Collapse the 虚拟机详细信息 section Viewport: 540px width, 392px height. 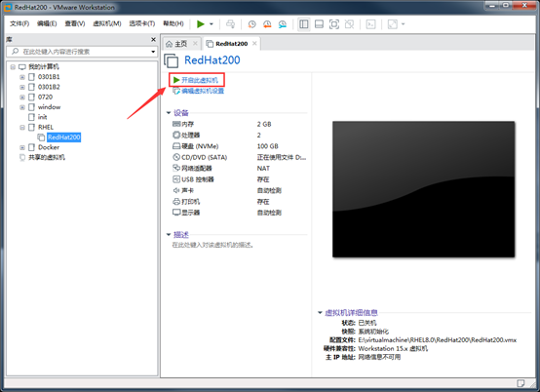pos(320,313)
